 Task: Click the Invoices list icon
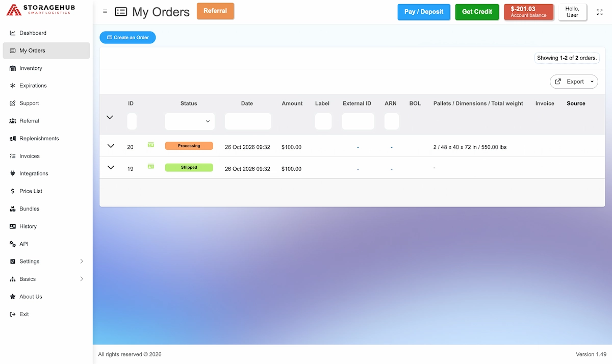point(13,156)
